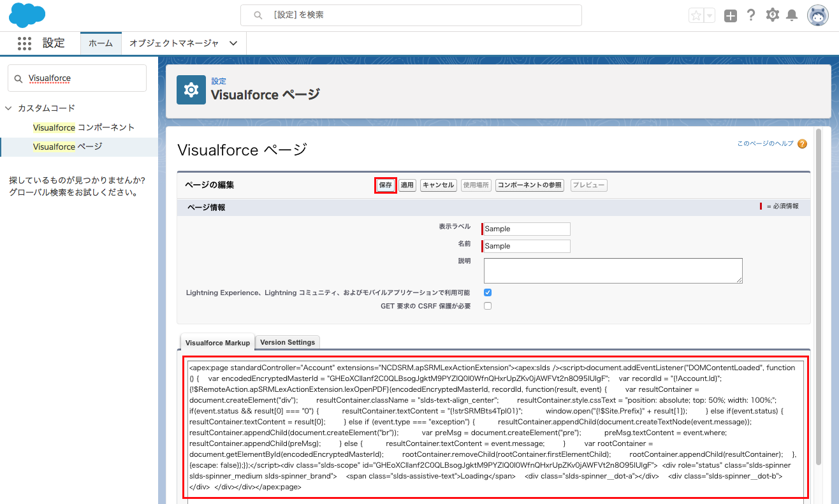The height and width of the screenshot is (504, 839).
Task: Click the search magnifier in the Setup search box
Action: pyautogui.click(x=258, y=15)
